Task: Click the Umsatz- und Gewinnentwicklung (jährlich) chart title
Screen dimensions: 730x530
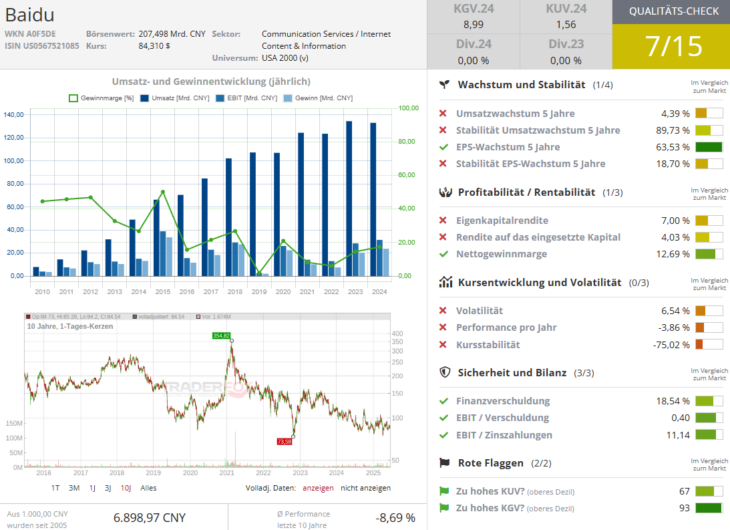Action: [211, 82]
